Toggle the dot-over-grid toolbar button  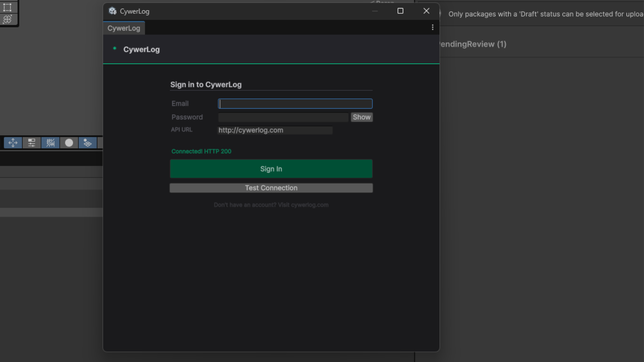click(88, 143)
